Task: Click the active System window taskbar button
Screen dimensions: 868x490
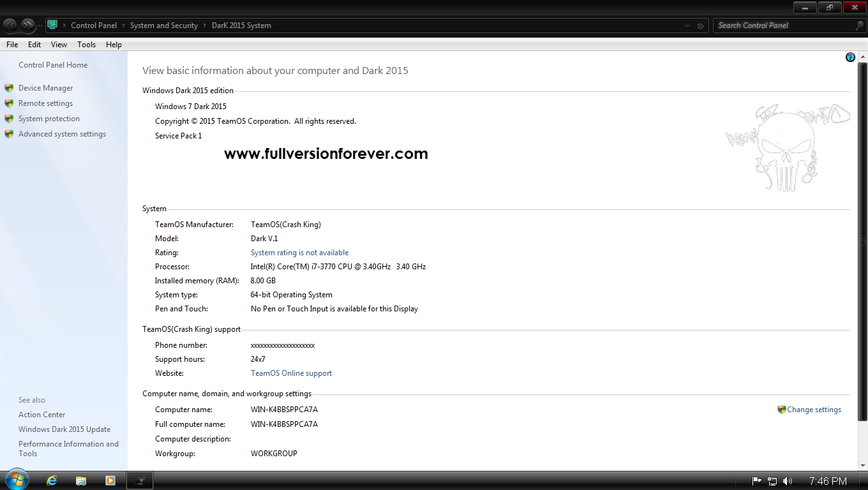Action: coord(140,481)
